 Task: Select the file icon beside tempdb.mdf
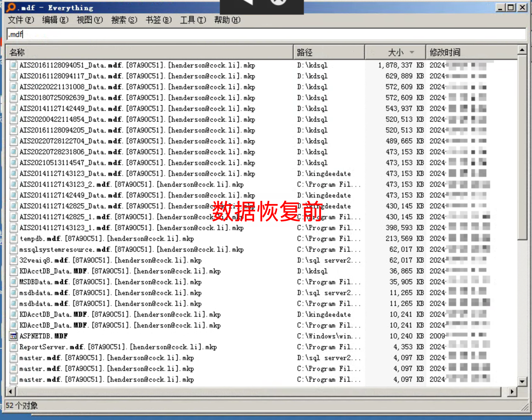point(13,239)
